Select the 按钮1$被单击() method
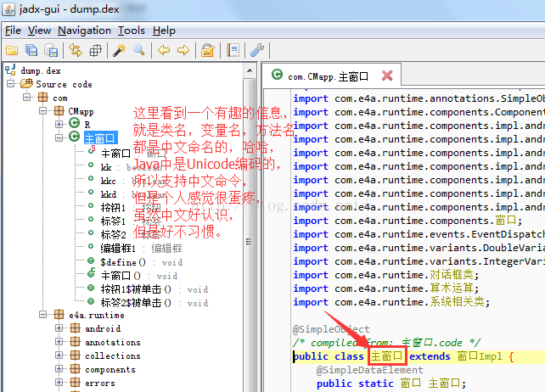Viewport: 545px width, 392px height. click(x=155, y=289)
